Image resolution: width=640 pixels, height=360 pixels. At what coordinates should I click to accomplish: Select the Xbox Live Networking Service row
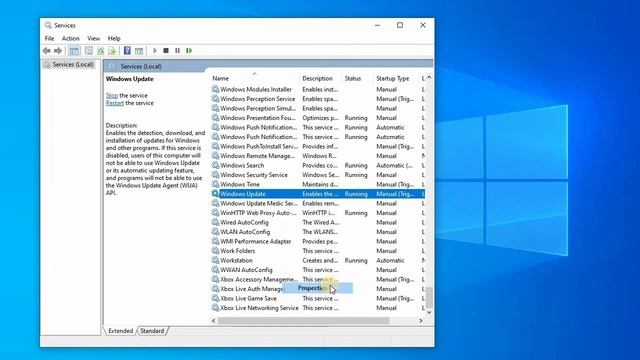(318, 308)
